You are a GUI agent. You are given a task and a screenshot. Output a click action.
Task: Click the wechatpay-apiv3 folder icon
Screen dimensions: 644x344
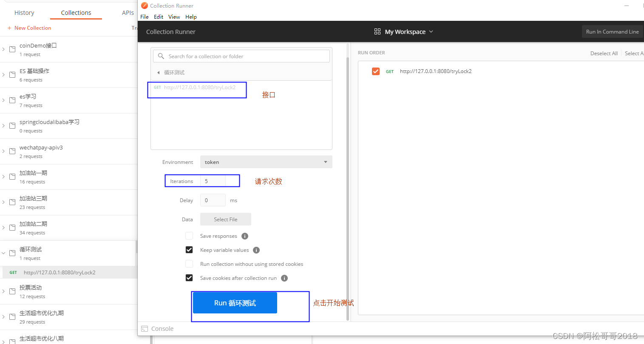coord(12,151)
